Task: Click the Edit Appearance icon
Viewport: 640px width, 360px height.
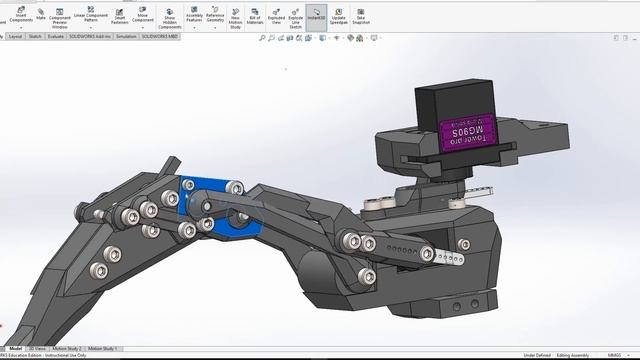Action: point(350,38)
